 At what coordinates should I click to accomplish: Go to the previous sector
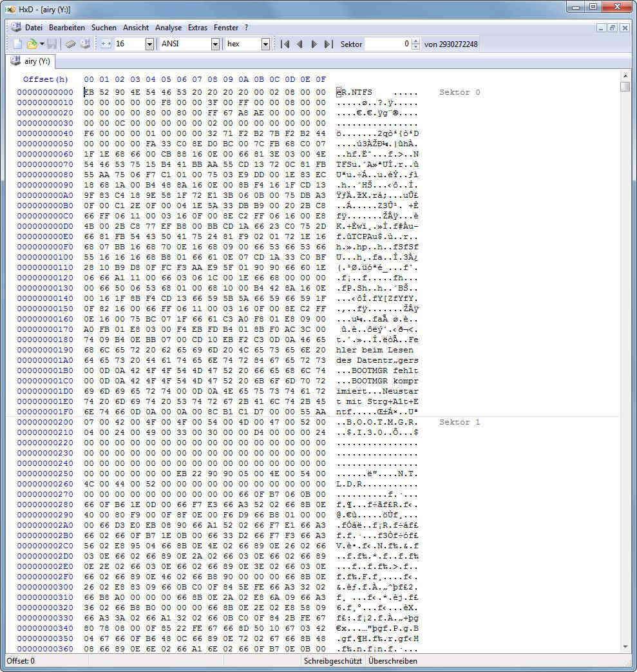[300, 44]
